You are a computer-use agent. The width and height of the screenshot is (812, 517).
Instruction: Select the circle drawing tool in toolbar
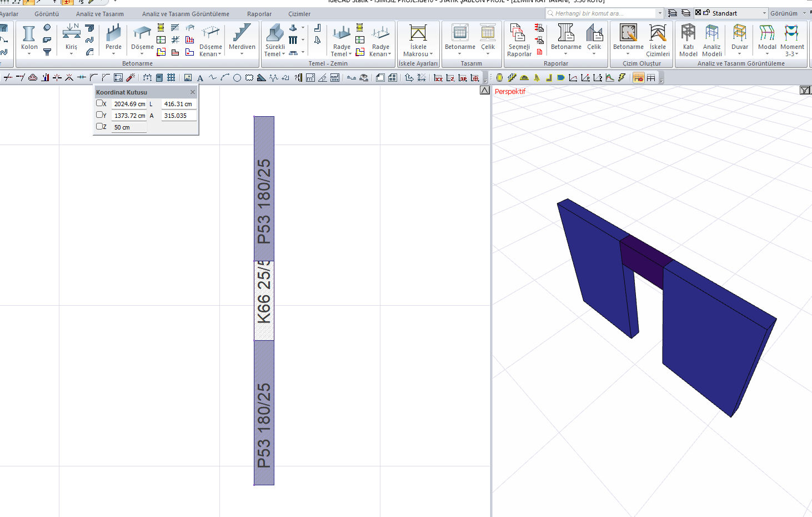click(237, 78)
